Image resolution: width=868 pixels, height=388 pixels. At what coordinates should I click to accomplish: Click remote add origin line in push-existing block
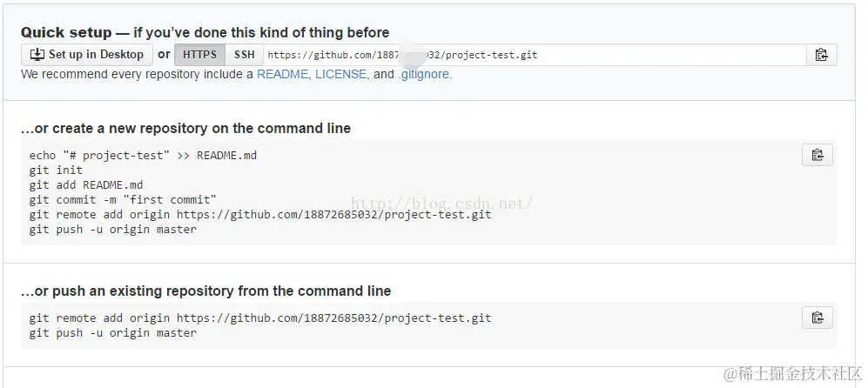tap(259, 318)
